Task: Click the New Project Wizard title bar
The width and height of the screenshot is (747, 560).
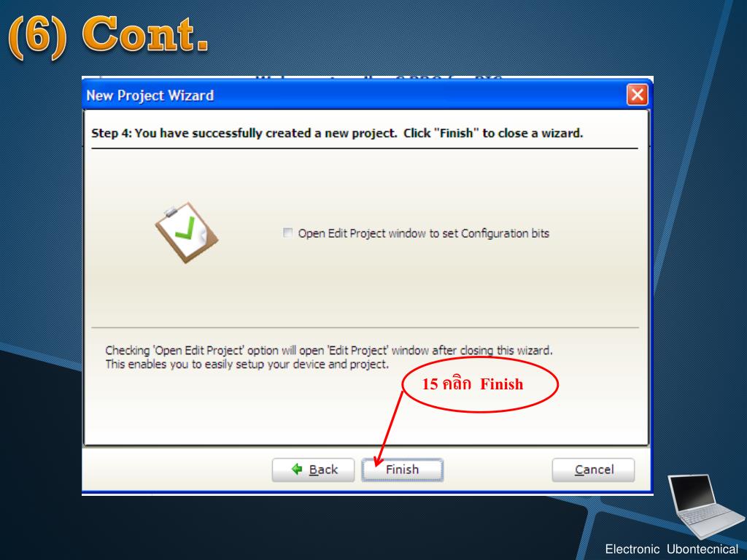Action: (352, 96)
